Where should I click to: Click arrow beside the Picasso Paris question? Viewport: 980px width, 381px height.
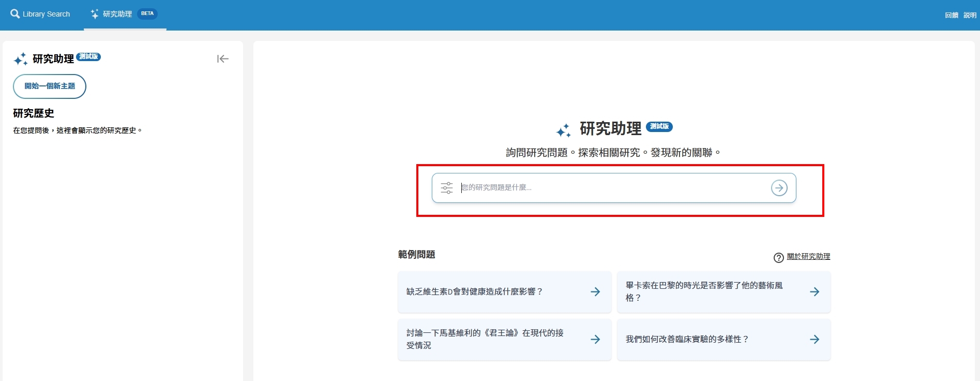(x=815, y=292)
